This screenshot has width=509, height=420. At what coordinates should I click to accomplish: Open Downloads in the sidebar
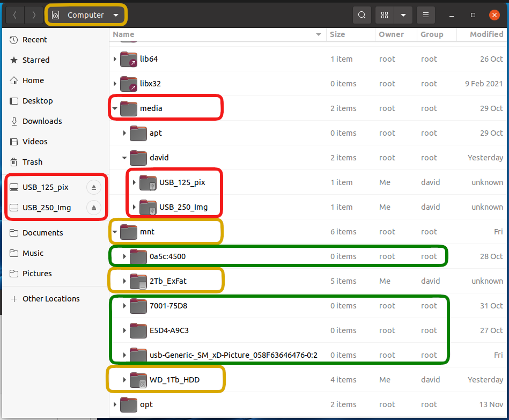click(42, 121)
